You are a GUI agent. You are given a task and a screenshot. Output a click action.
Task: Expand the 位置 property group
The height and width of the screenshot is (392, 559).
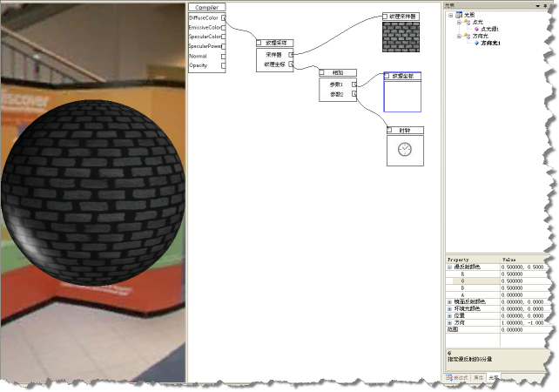(449, 315)
